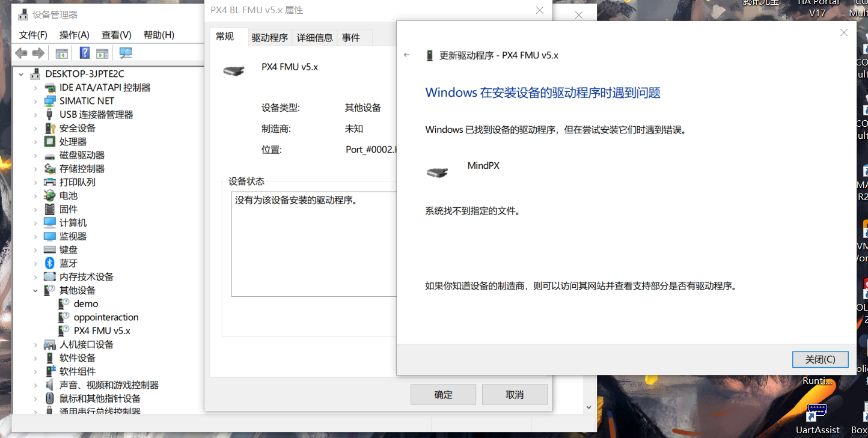Open the UartAssist desktop shortcut

point(817,419)
